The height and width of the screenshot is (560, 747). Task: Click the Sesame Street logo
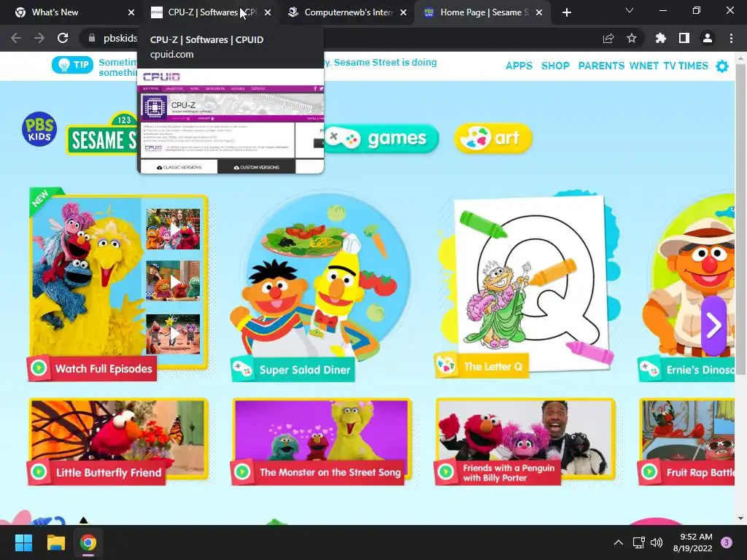tap(102, 134)
